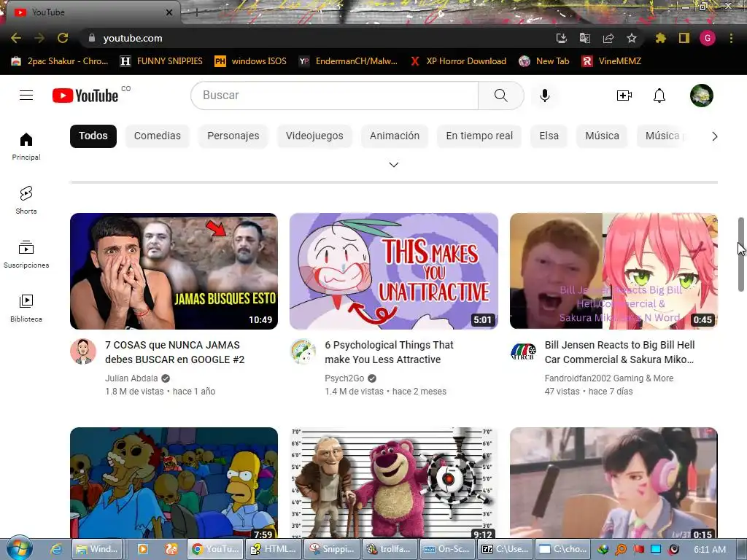Screen dimensions: 747x560
Task: Open the Create video camera icon
Action: coord(624,96)
